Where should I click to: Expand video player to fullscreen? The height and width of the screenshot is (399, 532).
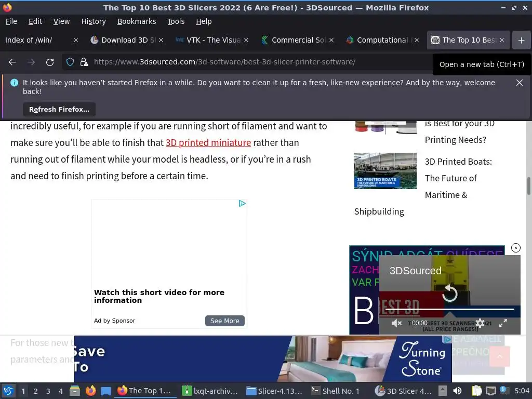pyautogui.click(x=503, y=323)
